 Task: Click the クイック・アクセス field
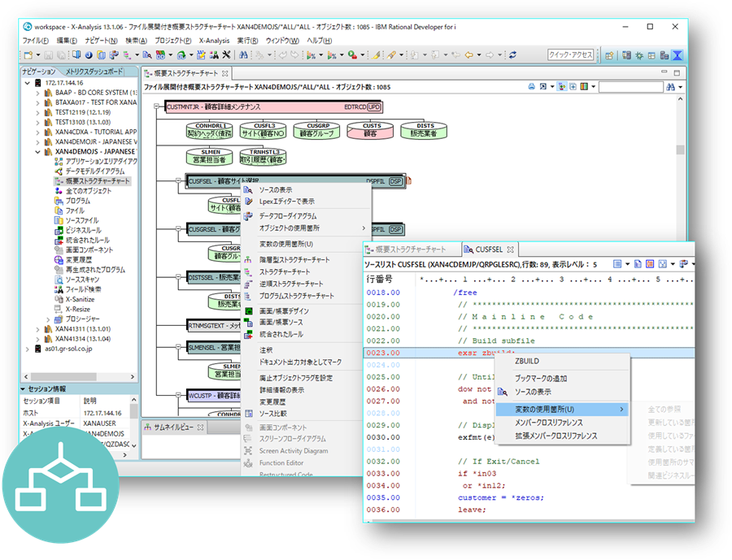click(x=570, y=55)
